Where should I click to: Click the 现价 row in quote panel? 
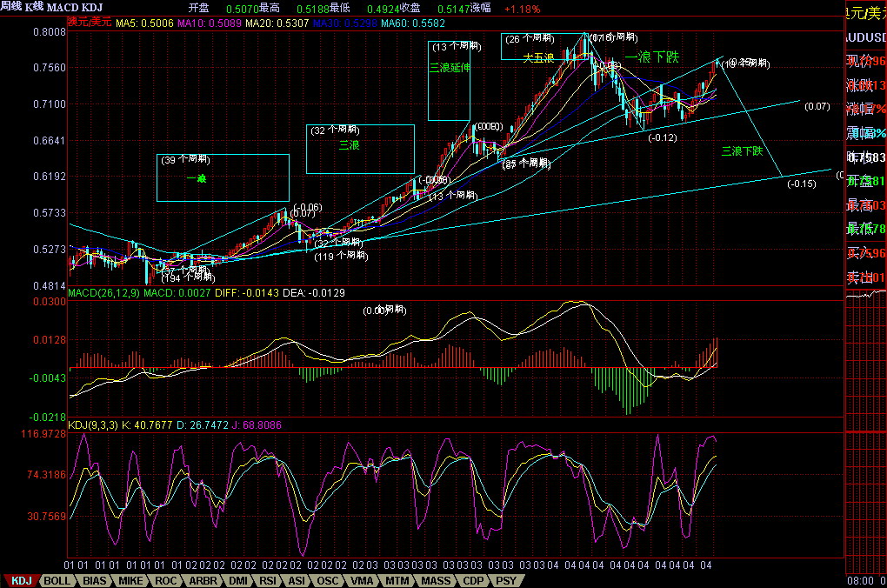pyautogui.click(x=865, y=61)
